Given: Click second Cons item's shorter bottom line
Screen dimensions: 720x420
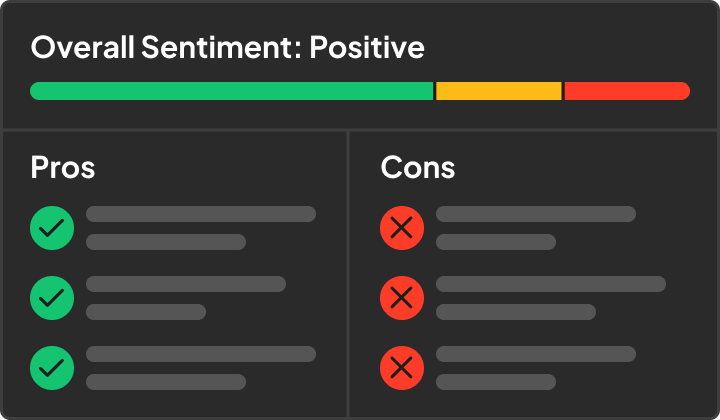Looking at the screenshot, I should click(516, 312).
